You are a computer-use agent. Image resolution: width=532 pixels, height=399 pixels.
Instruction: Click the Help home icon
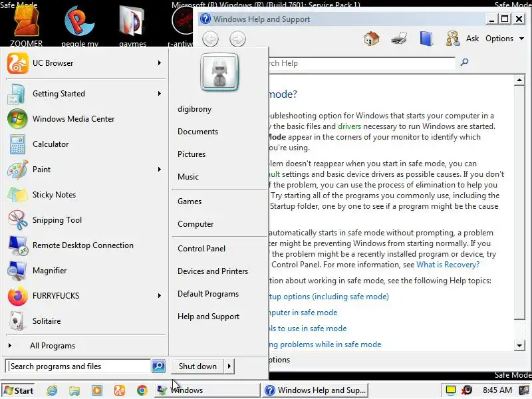[x=372, y=39]
